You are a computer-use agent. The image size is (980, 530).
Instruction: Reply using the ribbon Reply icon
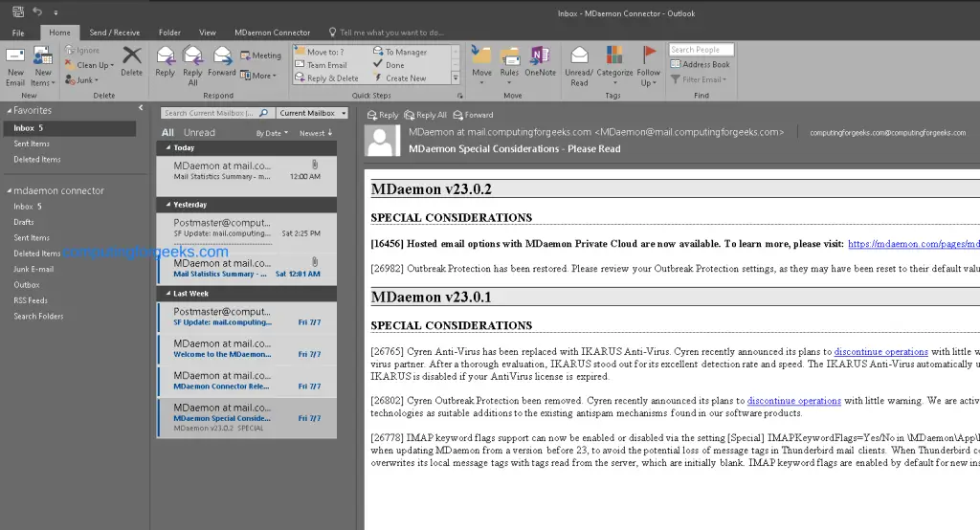(165, 62)
